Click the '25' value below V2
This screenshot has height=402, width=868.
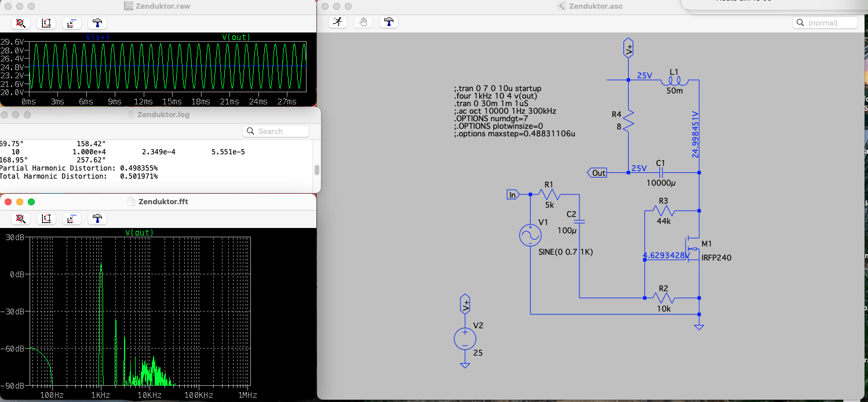478,353
